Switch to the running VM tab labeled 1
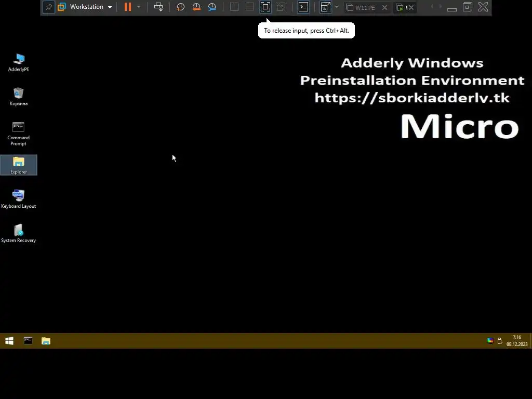 402,7
